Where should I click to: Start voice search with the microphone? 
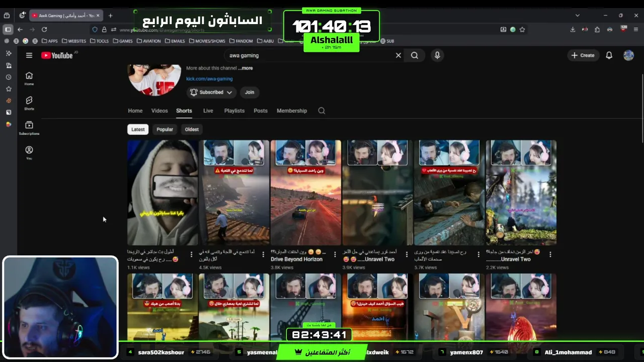click(437, 55)
